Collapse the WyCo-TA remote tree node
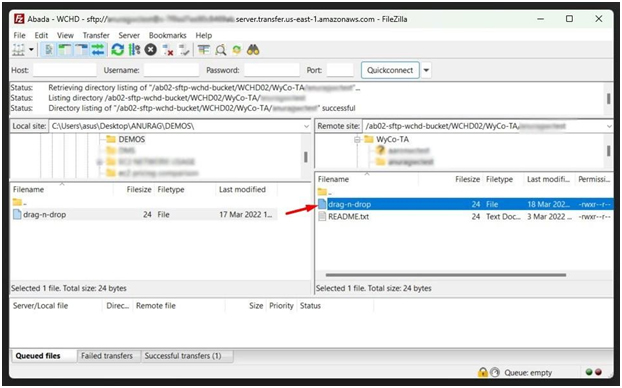 (x=357, y=139)
